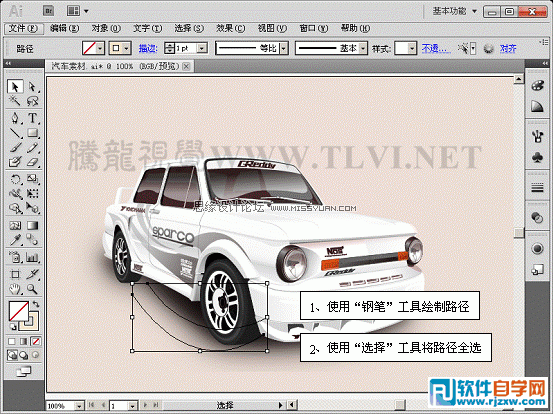Open the Stroke panel icon

[537, 188]
